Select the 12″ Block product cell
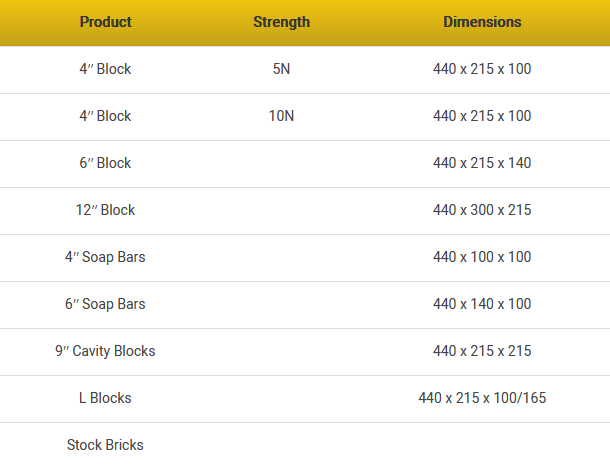The width and height of the screenshot is (610, 467). click(x=105, y=210)
